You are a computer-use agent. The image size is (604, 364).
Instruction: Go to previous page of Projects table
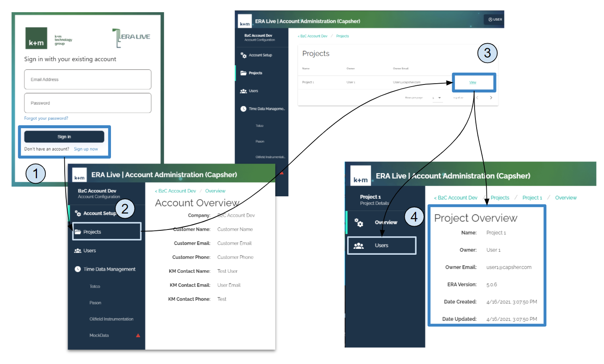click(x=477, y=98)
